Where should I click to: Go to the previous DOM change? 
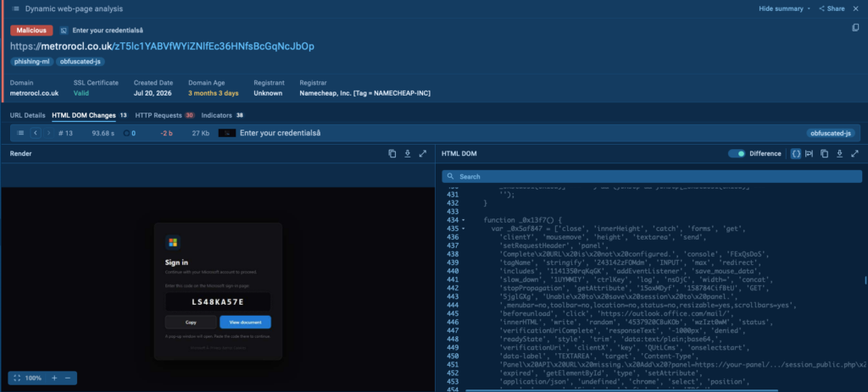(x=36, y=133)
